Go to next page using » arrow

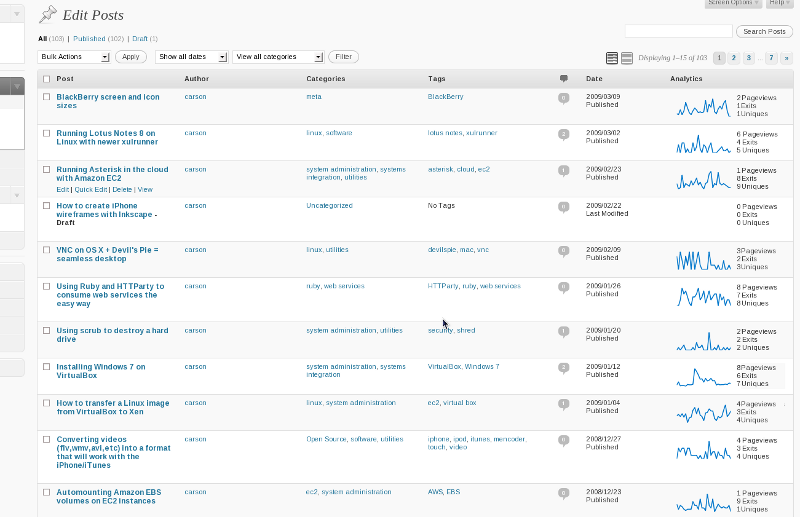coord(786,58)
